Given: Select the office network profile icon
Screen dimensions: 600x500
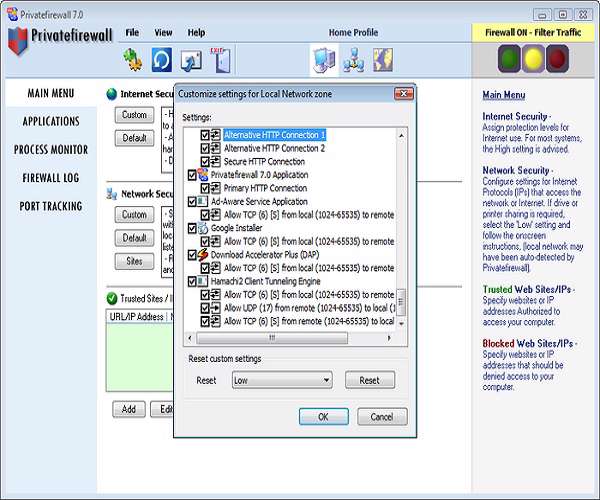Looking at the screenshot, I should coord(354,60).
